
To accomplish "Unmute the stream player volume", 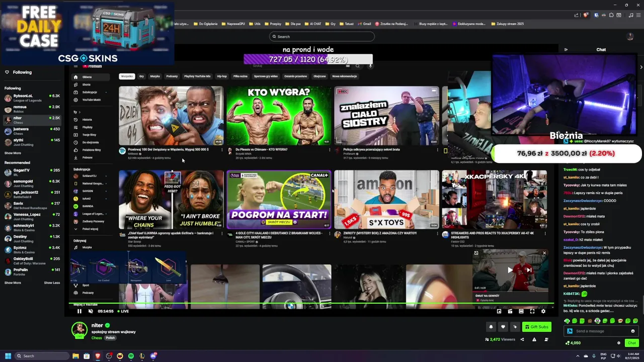I will coord(91,311).
